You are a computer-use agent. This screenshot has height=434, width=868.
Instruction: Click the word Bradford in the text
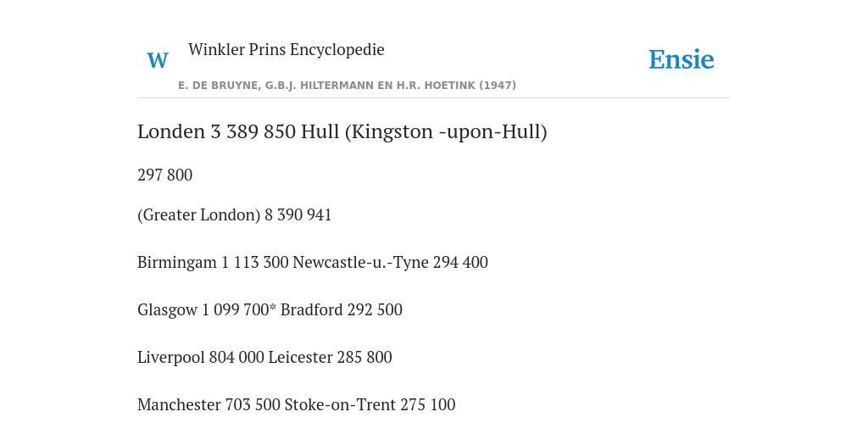[x=312, y=310]
